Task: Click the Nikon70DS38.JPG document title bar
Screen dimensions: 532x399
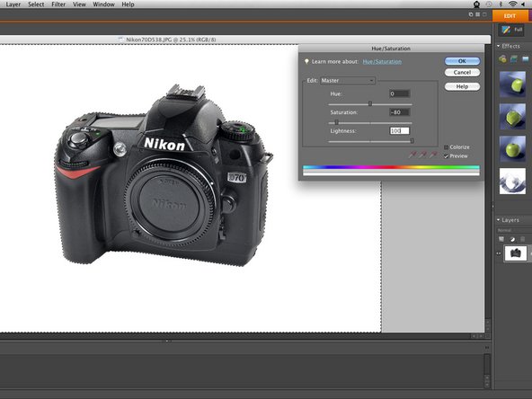Action: (245, 40)
